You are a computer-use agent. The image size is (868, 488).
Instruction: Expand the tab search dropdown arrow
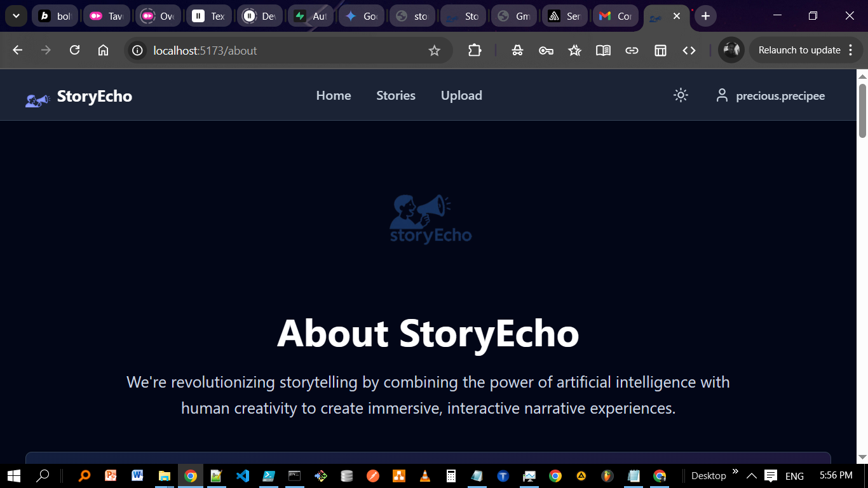(16, 16)
